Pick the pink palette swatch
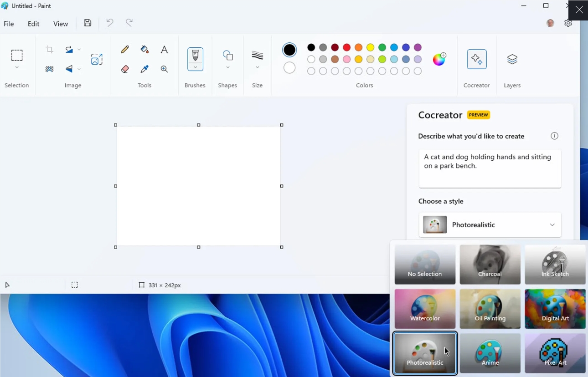The width and height of the screenshot is (588, 377). [x=347, y=59]
